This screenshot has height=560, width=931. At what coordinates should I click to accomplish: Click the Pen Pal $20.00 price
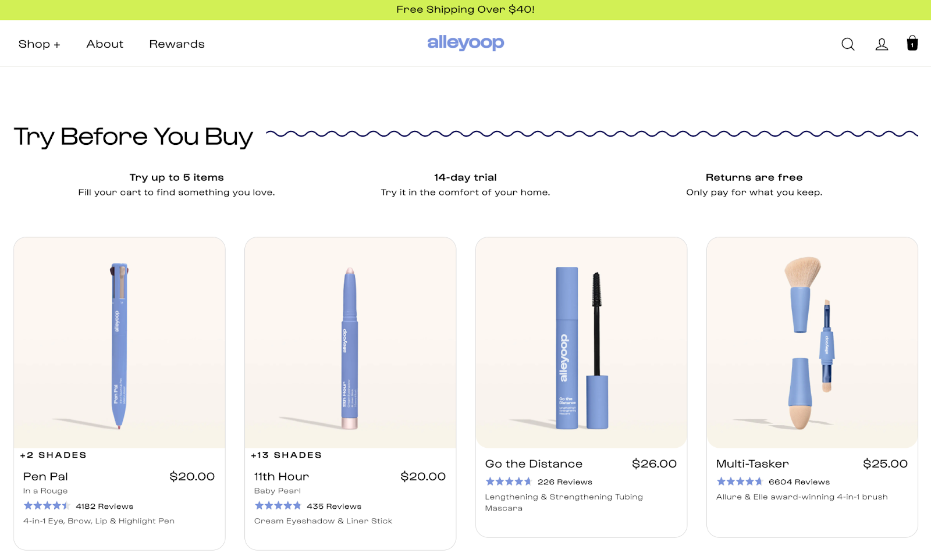tap(192, 476)
